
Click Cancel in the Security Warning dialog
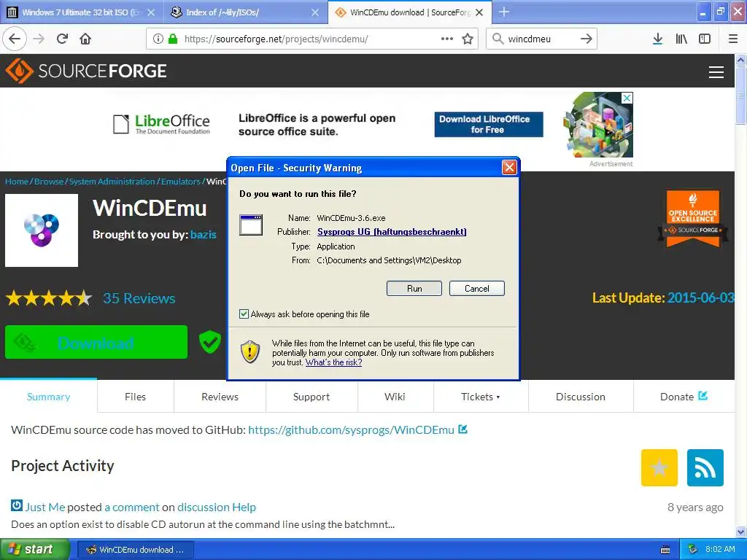(476, 289)
